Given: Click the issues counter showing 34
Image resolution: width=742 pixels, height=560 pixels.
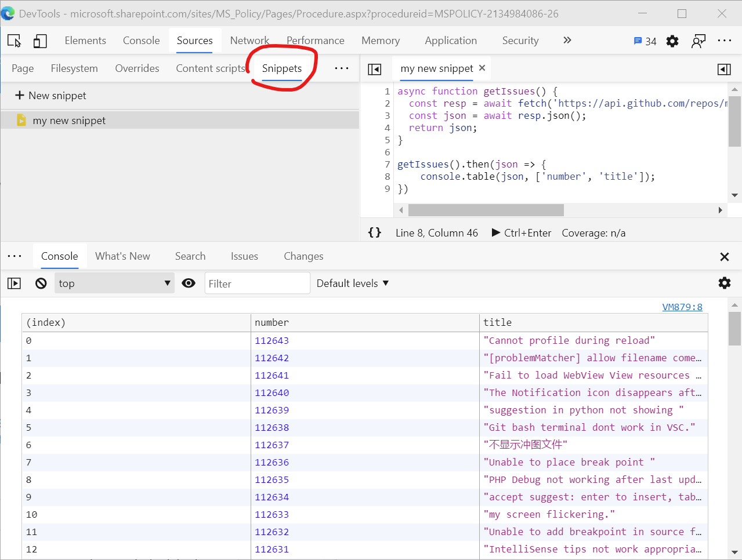Looking at the screenshot, I should [645, 41].
